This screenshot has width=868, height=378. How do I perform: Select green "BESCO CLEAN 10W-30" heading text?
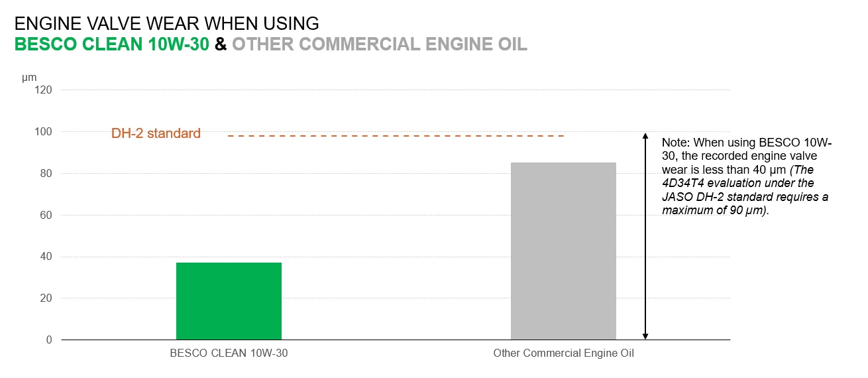(x=113, y=44)
